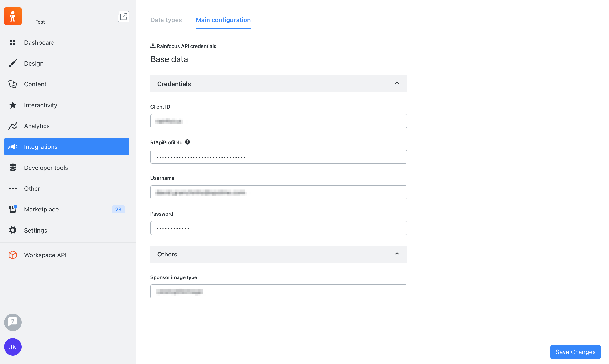Click the Other three-dots icon
Image resolution: width=609 pixels, height=364 pixels.
(x=13, y=188)
